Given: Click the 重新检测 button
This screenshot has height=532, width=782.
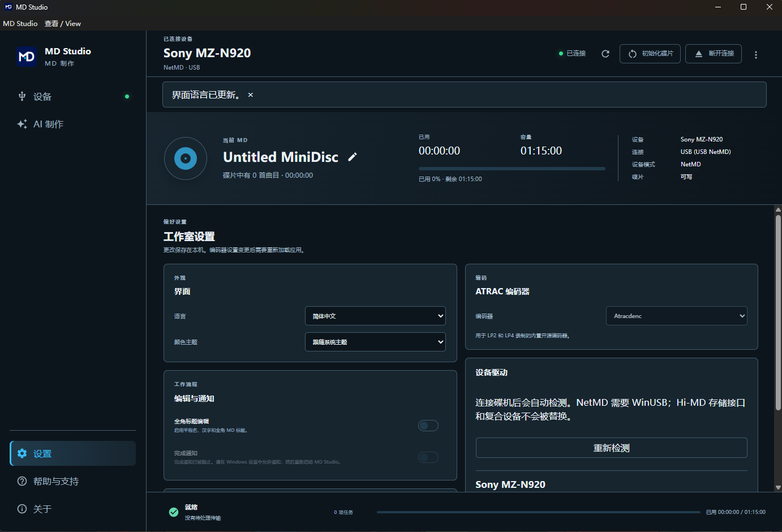Looking at the screenshot, I should [612, 448].
